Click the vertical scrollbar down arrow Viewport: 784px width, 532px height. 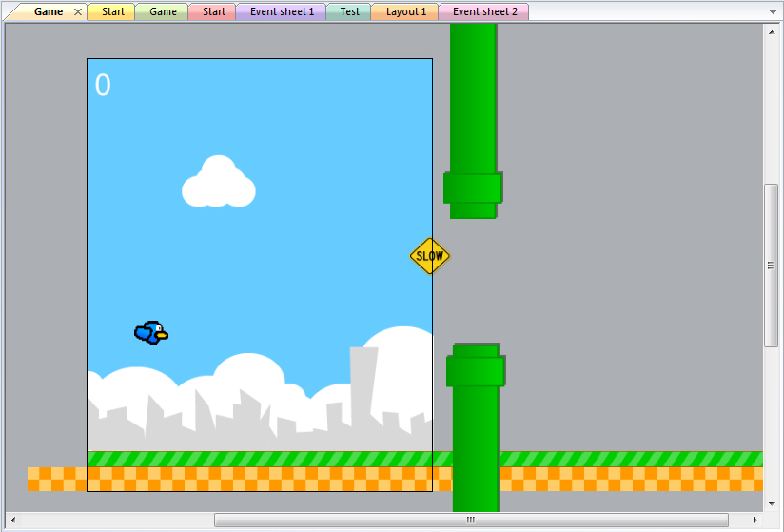tap(772, 504)
